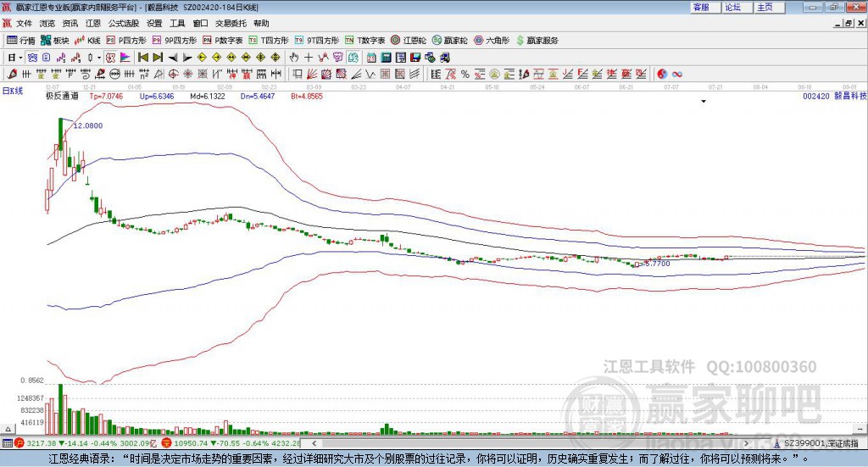Click the blue infinity symbol icon
This screenshot has height=467, width=868.
677,74
